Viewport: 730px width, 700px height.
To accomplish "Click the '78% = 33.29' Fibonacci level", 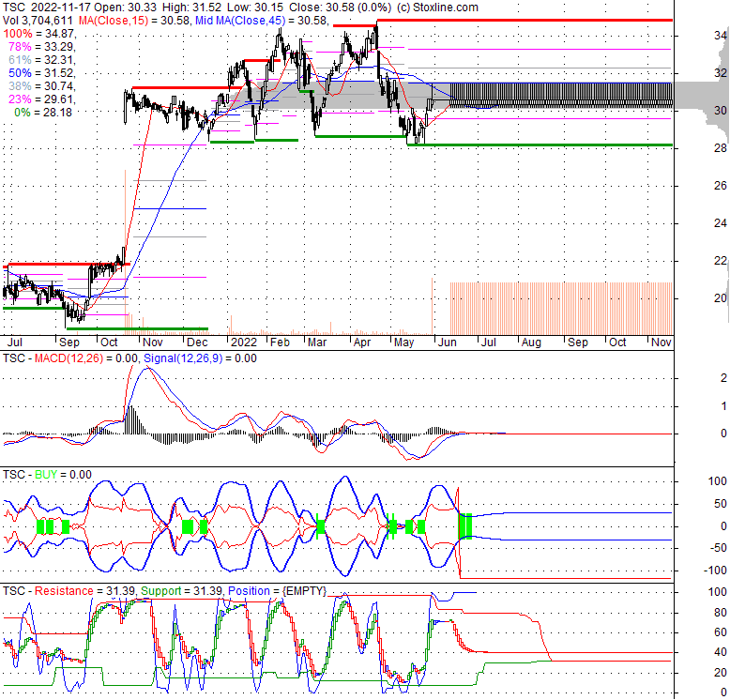I will 41,47.
